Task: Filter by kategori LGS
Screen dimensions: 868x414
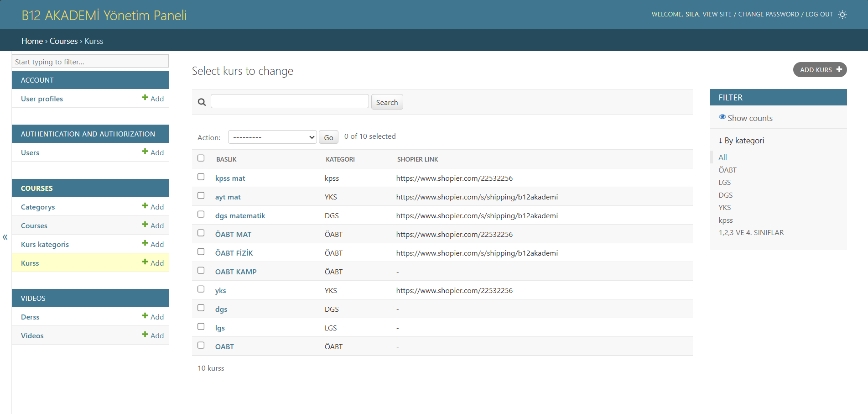Action: click(725, 182)
